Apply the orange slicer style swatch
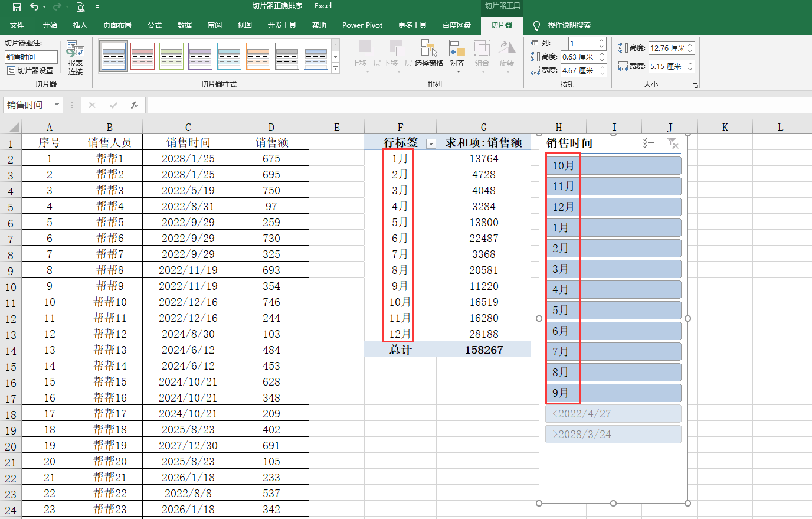812x519 pixels. (258, 56)
